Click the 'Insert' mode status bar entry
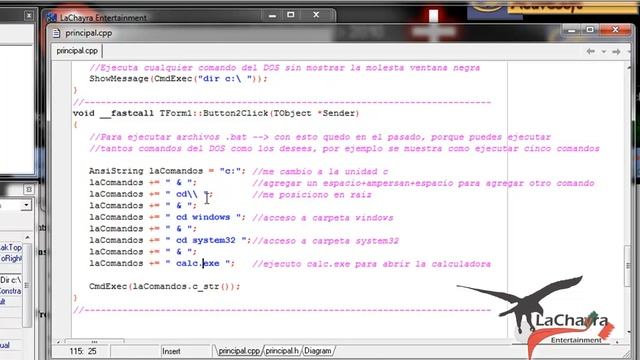This screenshot has width=640, height=360. [x=171, y=351]
